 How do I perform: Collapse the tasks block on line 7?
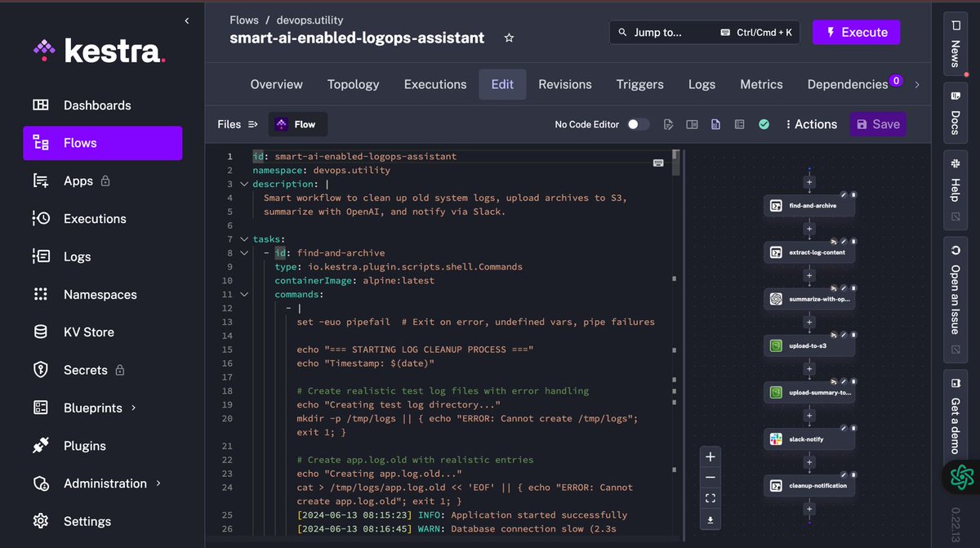tap(243, 239)
